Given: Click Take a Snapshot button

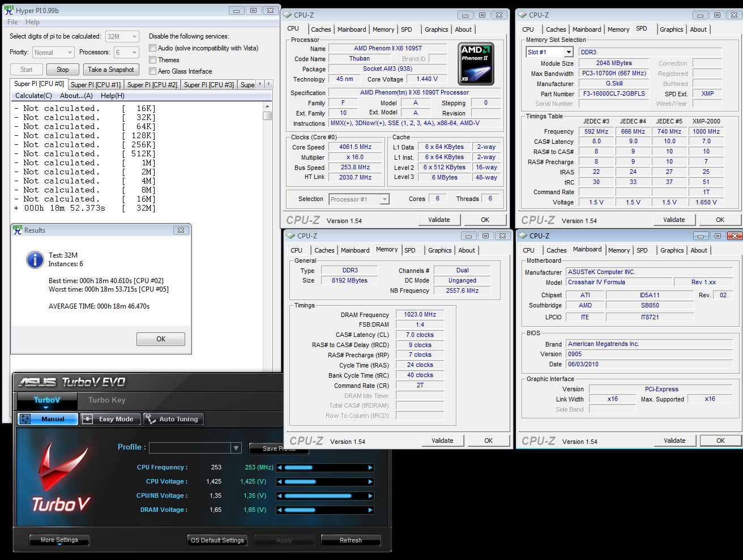Looking at the screenshot, I should click(x=111, y=70).
